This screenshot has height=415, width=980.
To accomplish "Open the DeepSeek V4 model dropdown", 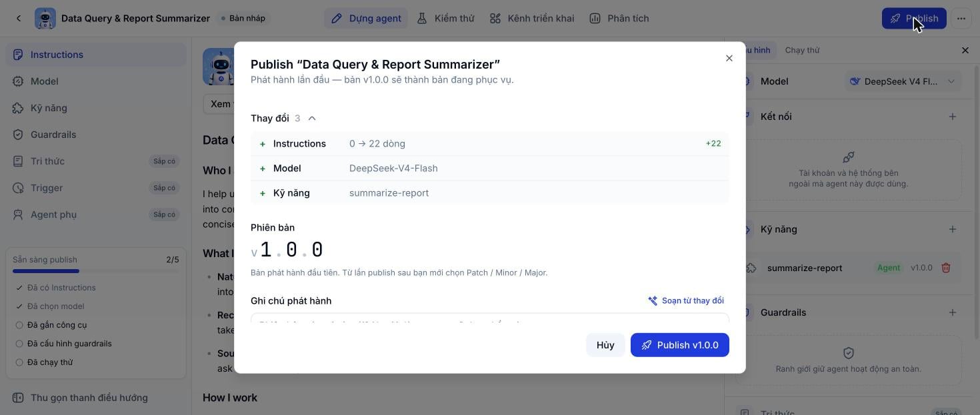I will 903,81.
